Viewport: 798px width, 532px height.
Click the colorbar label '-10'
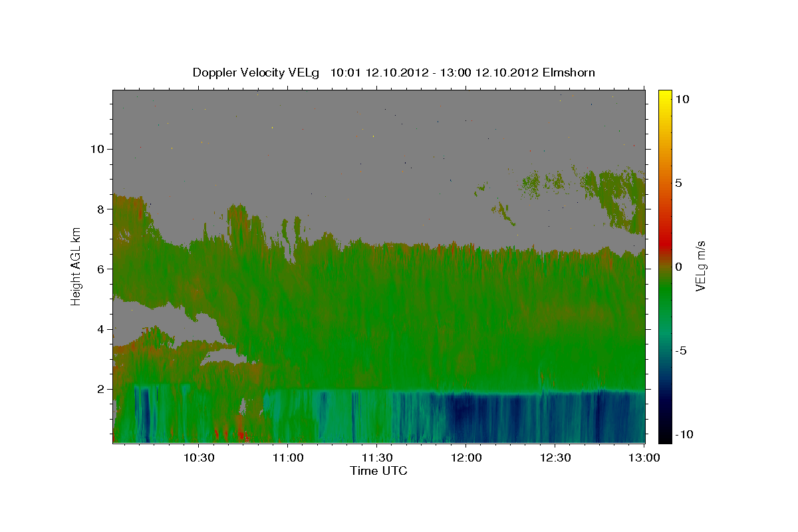684,434
